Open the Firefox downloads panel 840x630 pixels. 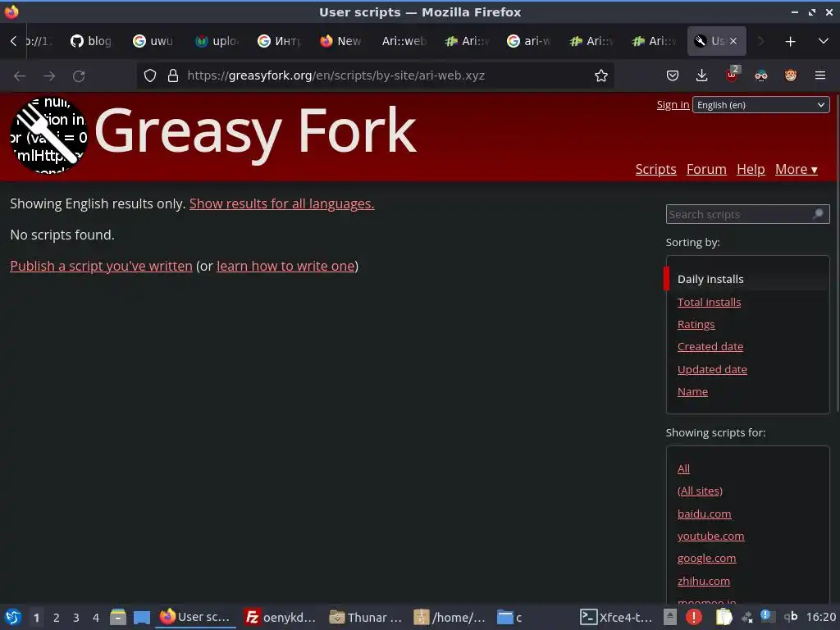click(x=702, y=75)
